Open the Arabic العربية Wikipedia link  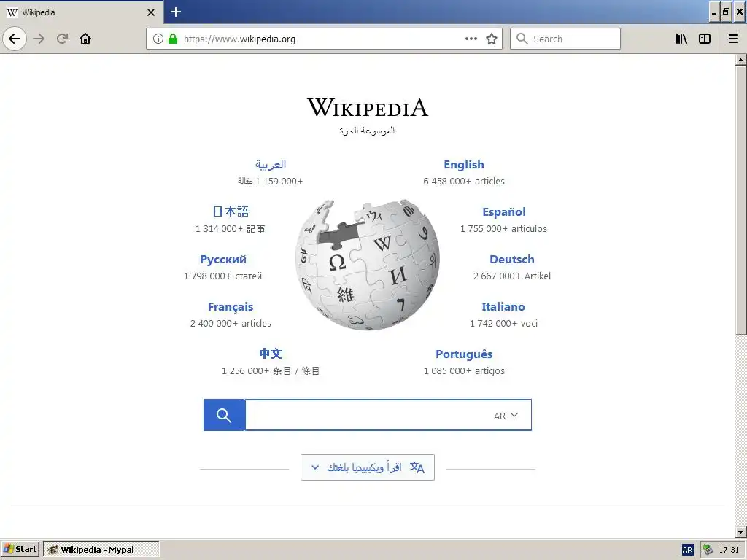click(x=271, y=164)
